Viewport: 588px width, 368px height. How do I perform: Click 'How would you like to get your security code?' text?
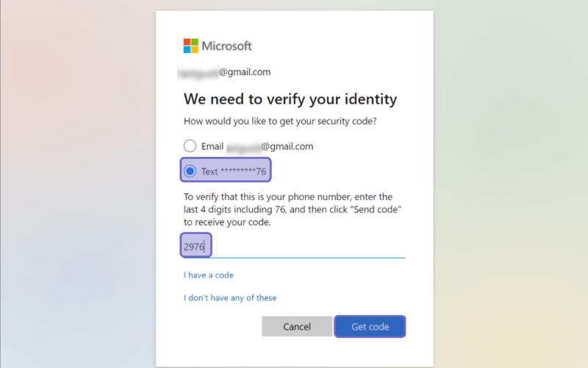(280, 121)
